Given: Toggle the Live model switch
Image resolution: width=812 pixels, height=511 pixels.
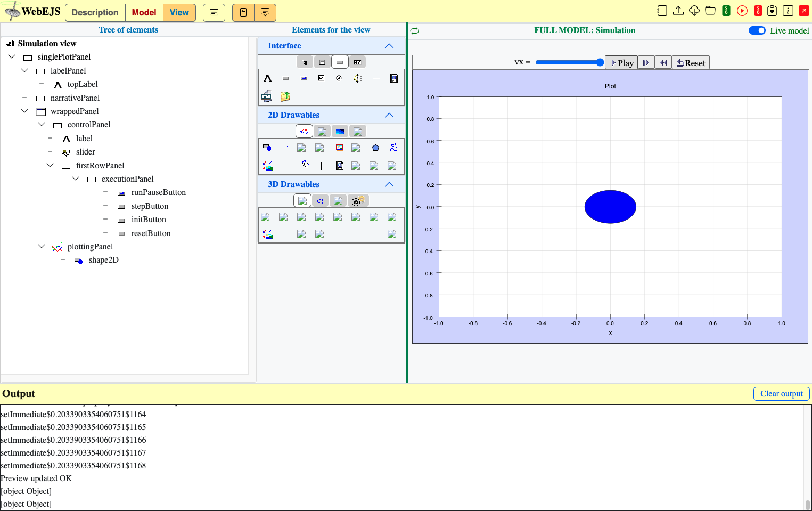Looking at the screenshot, I should point(757,30).
